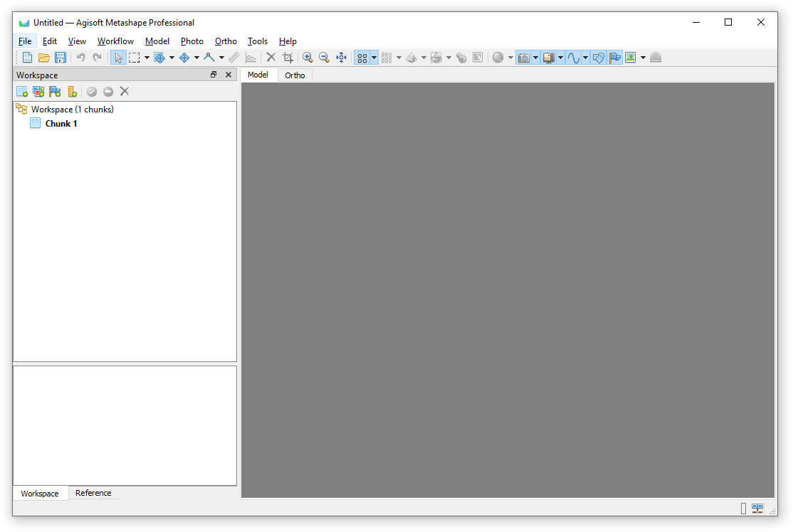This screenshot has height=532, width=793.
Task: Expand the drawing tool dropdown
Action: [x=221, y=58]
